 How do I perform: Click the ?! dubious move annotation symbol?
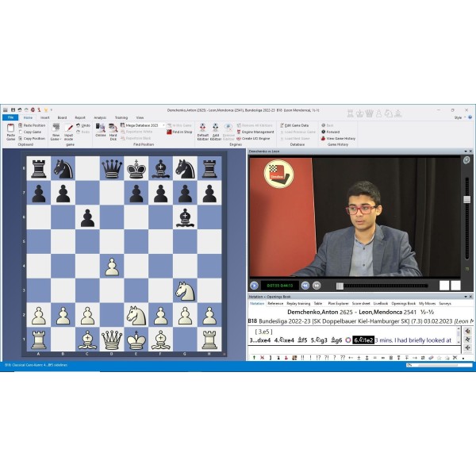pos(326,358)
